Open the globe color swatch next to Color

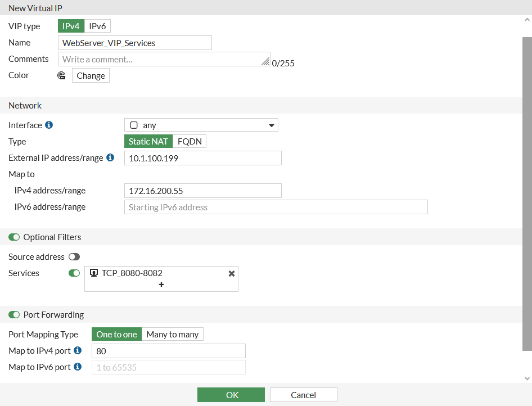click(61, 75)
